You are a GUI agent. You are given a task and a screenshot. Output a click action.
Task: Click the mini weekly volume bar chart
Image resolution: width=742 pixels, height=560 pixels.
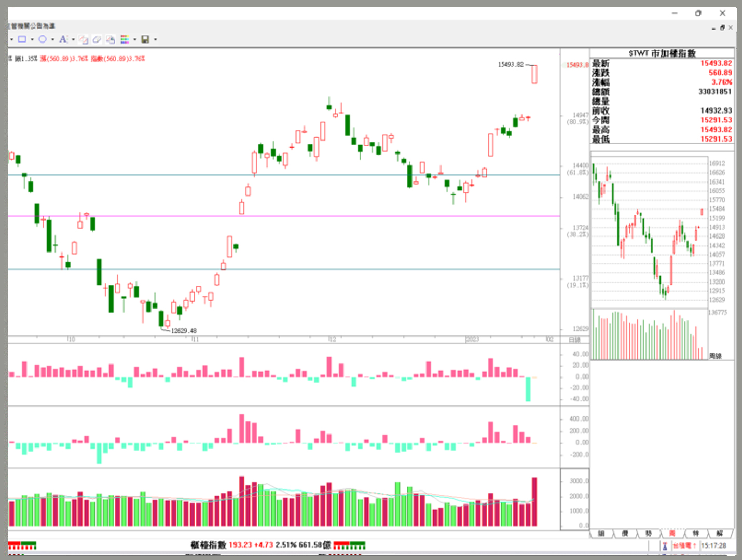coord(650,334)
